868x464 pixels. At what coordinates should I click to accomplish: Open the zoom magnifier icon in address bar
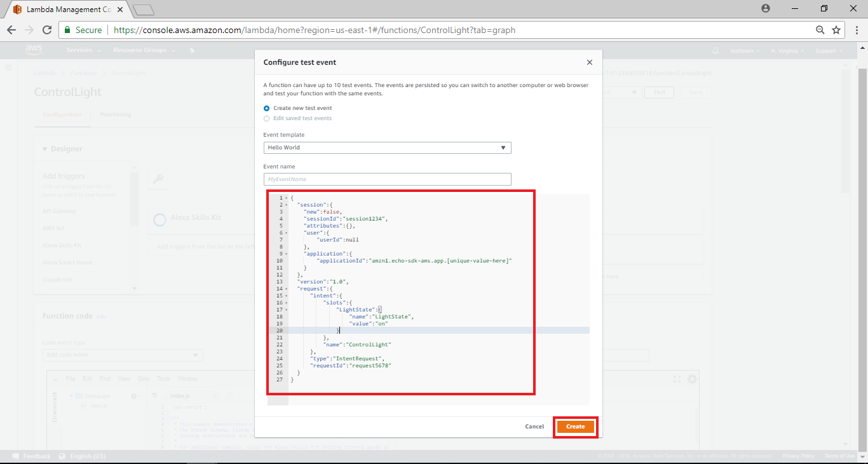pyautogui.click(x=820, y=30)
